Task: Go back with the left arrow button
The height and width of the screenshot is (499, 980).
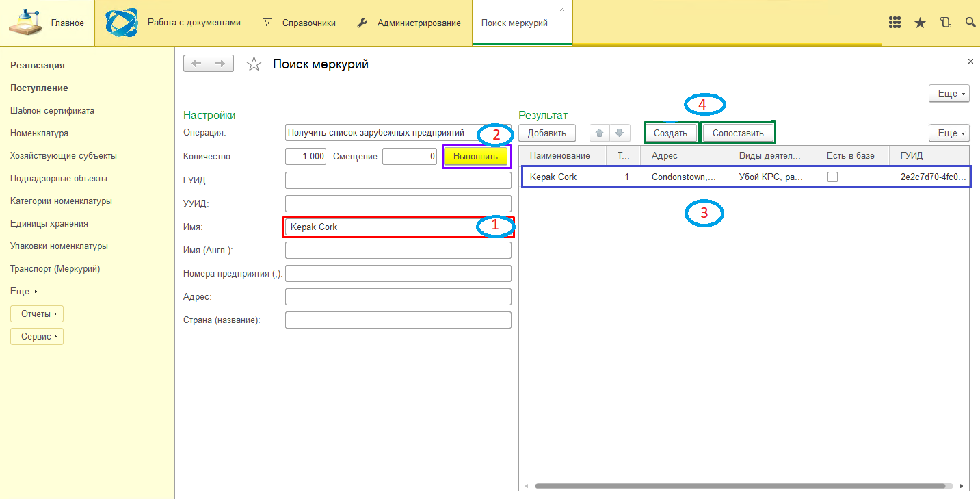Action: 196,64
